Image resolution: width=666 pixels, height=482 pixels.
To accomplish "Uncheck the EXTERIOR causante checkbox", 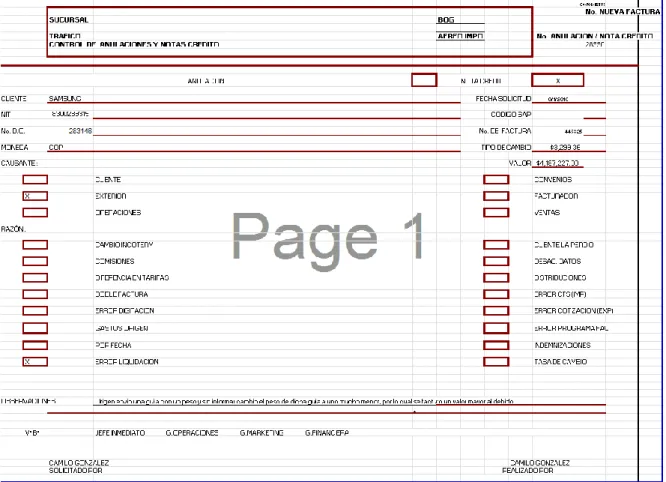I will click(35, 196).
